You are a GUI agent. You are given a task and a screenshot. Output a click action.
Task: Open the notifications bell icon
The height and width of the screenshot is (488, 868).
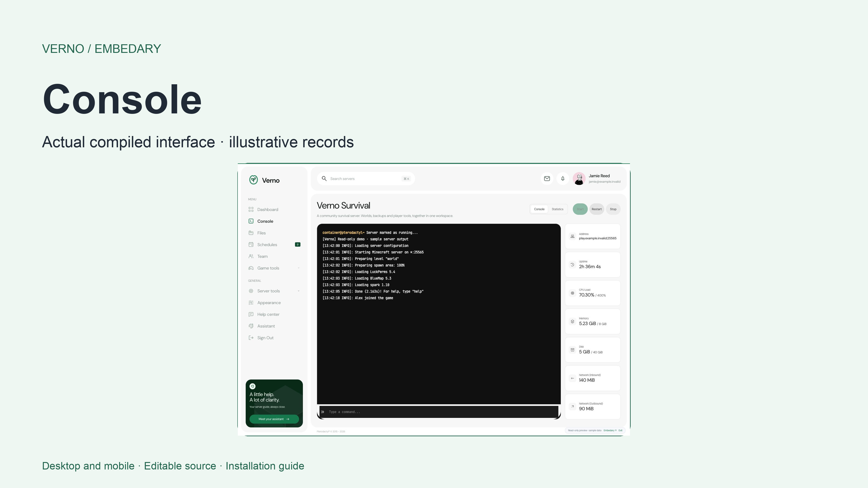point(563,178)
